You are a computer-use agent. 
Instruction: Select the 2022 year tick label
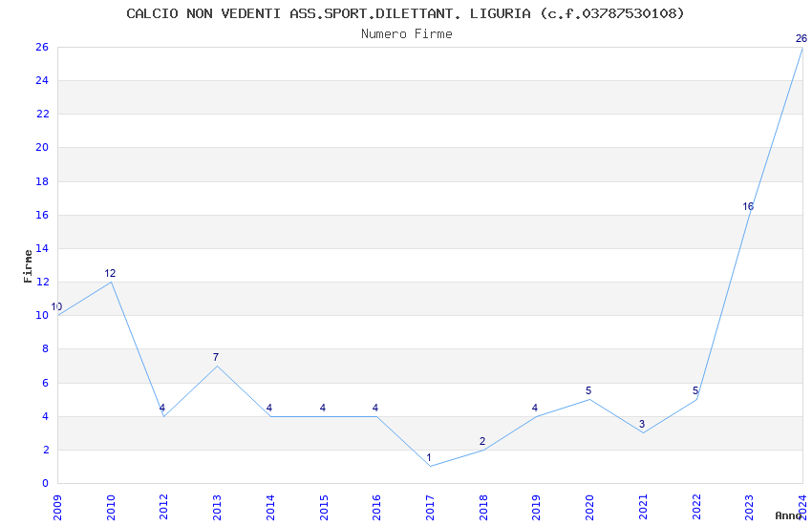click(x=695, y=506)
